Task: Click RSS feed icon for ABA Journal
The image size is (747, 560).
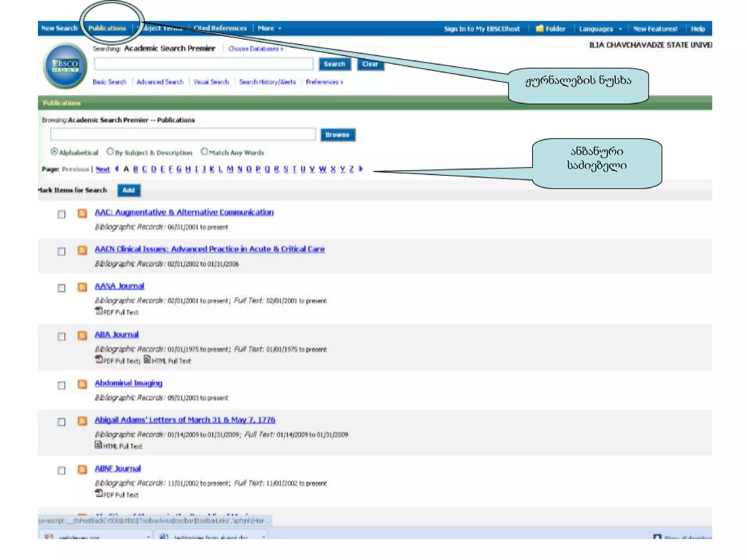Action: pos(82,336)
